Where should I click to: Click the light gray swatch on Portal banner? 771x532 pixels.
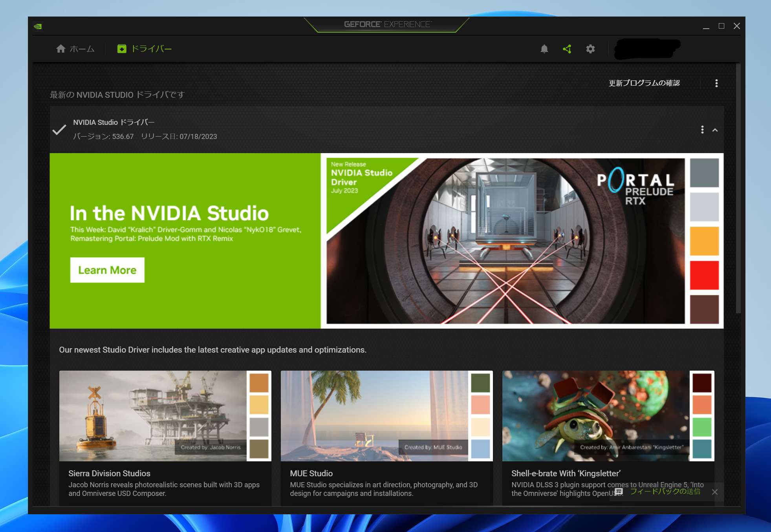point(704,207)
